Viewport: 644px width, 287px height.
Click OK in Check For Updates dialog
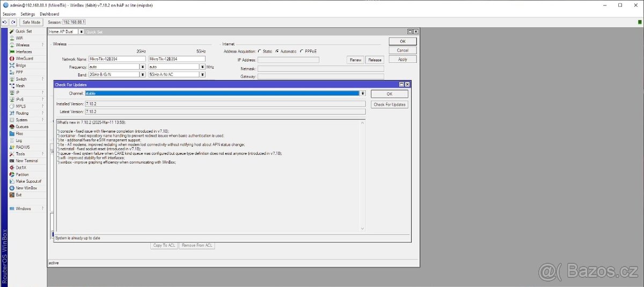(x=390, y=94)
